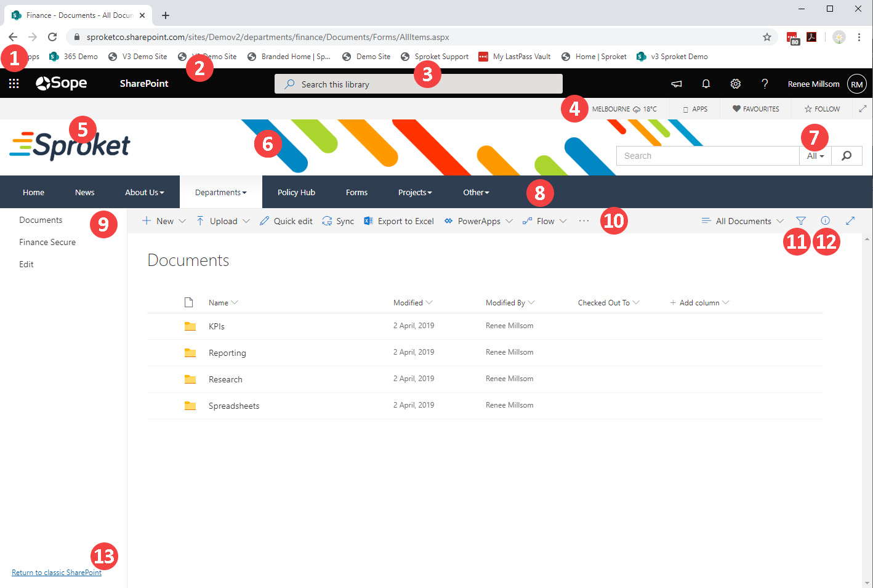Viewport: 873px width, 588px height.
Task: Expand the All Documents view dropdown
Action: [743, 221]
